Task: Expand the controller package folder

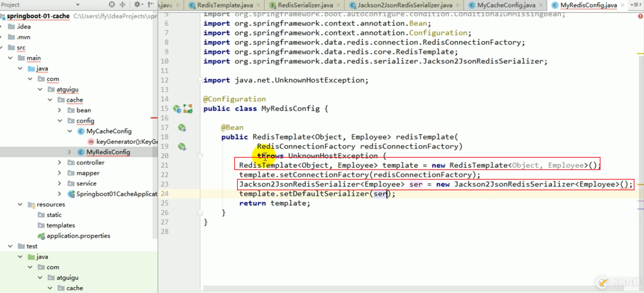Action: point(59,163)
